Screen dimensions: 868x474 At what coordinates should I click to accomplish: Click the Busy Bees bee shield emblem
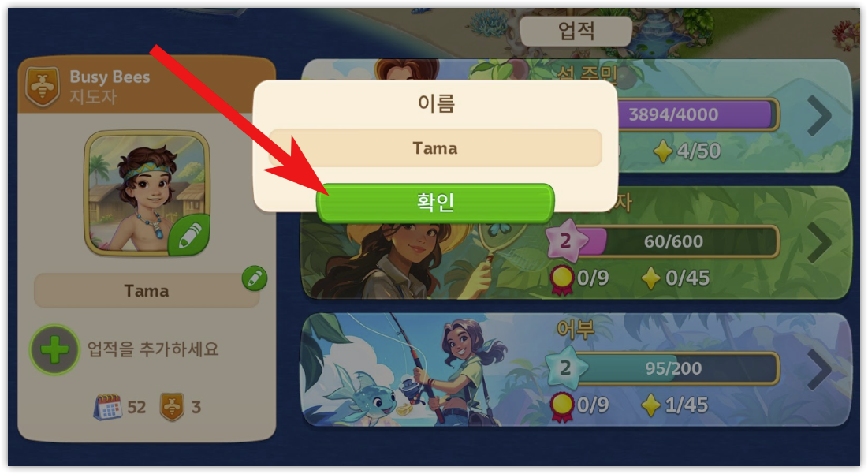coord(43,87)
